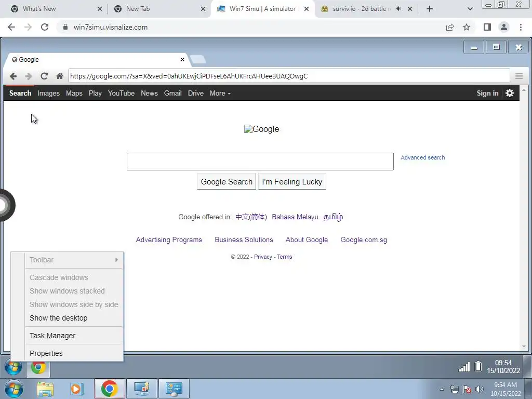Image resolution: width=532 pixels, height=399 pixels.
Task: Open Advertising Programs link
Action: (x=169, y=240)
